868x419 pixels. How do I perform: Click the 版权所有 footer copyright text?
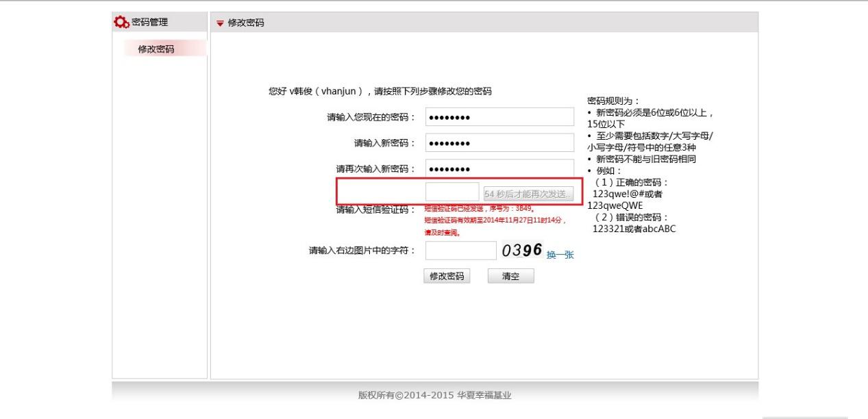(x=435, y=395)
